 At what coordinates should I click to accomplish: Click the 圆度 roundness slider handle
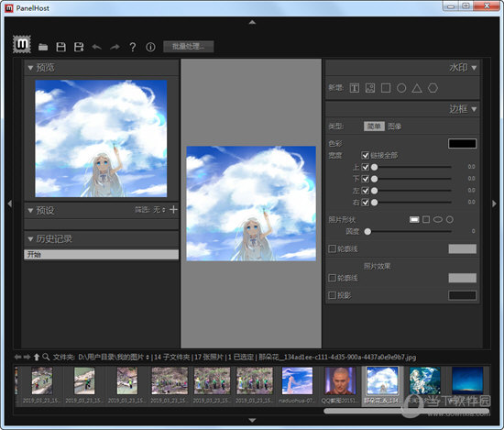(367, 232)
